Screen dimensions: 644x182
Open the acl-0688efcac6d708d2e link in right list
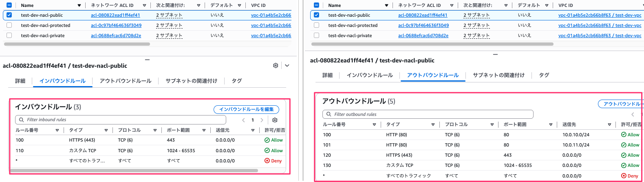pos(423,36)
